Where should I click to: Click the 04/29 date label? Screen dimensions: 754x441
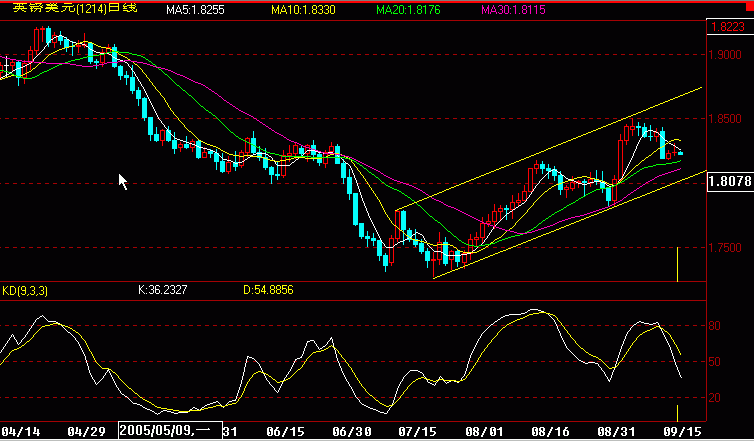click(x=87, y=430)
